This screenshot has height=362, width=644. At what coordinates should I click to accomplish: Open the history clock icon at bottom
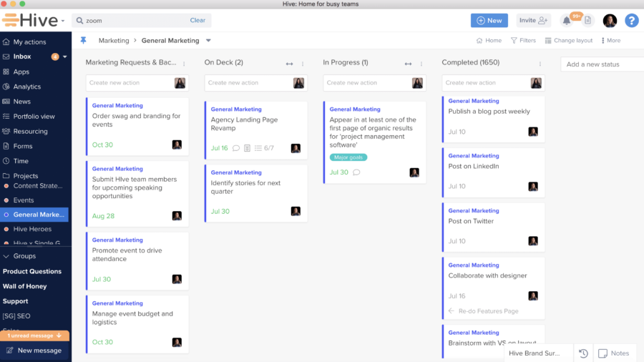(x=583, y=353)
